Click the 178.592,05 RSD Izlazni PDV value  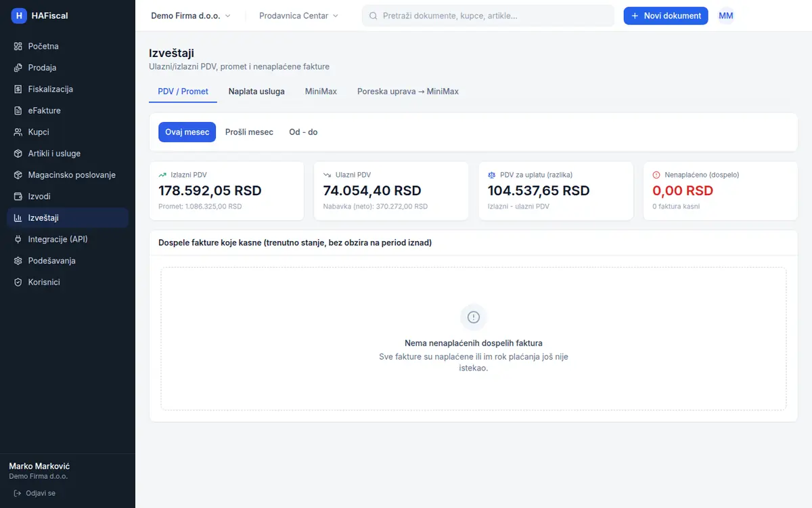[x=210, y=191]
